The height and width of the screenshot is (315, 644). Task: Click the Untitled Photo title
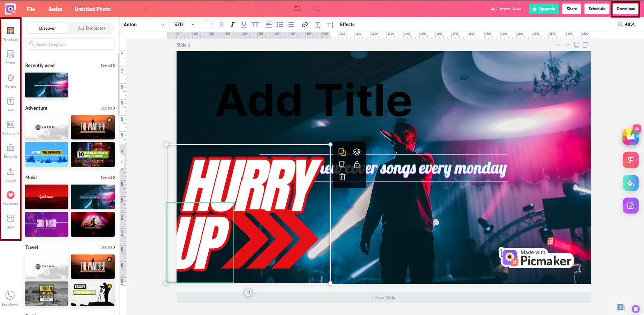[x=93, y=9]
